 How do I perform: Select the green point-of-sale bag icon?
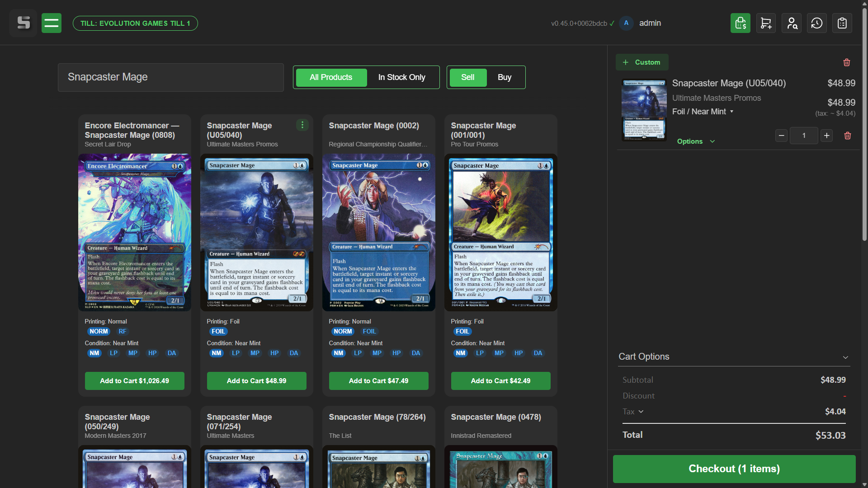741,23
